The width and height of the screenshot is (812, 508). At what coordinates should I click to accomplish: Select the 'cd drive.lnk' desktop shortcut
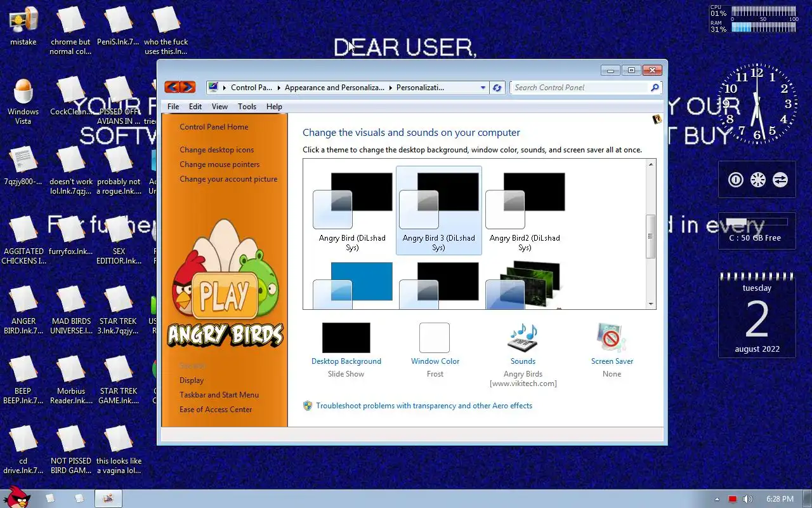click(x=23, y=449)
